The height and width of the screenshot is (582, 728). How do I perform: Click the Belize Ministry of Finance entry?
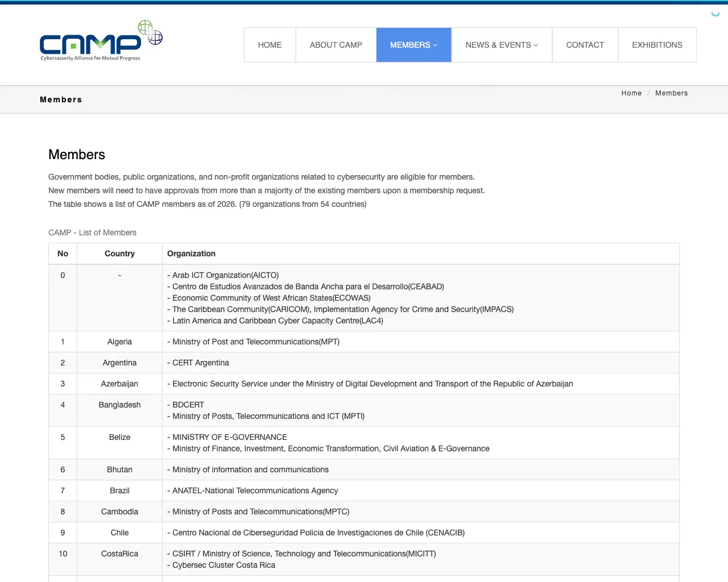click(x=328, y=448)
